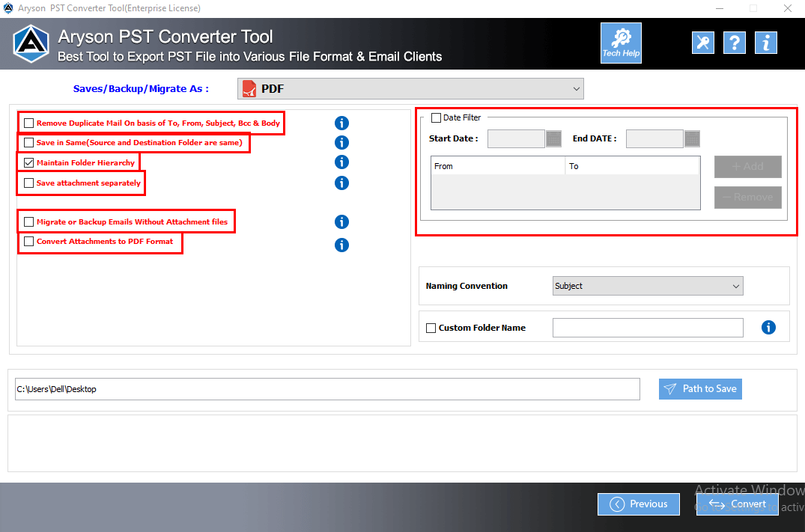Click the info icon in the top-right header
This screenshot has width=805, height=532.
point(765,43)
